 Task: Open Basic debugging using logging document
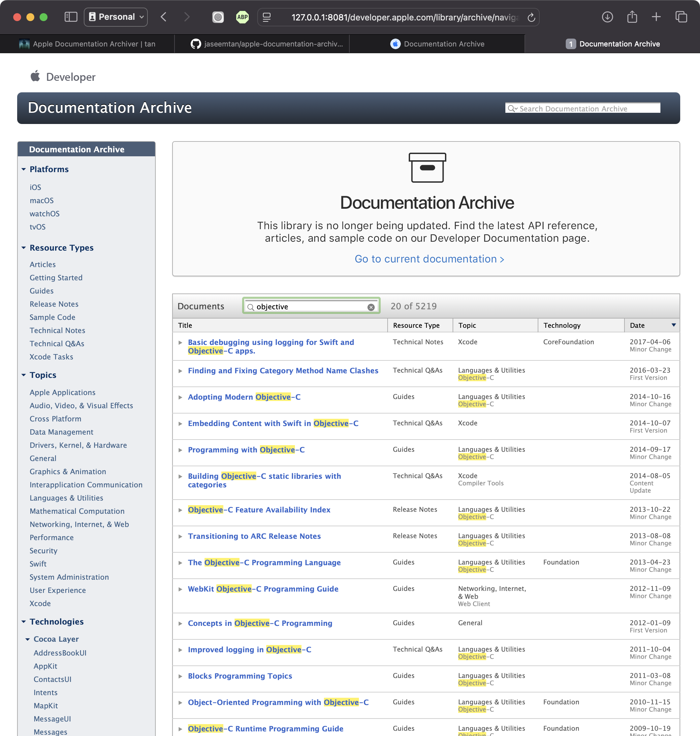point(271,347)
